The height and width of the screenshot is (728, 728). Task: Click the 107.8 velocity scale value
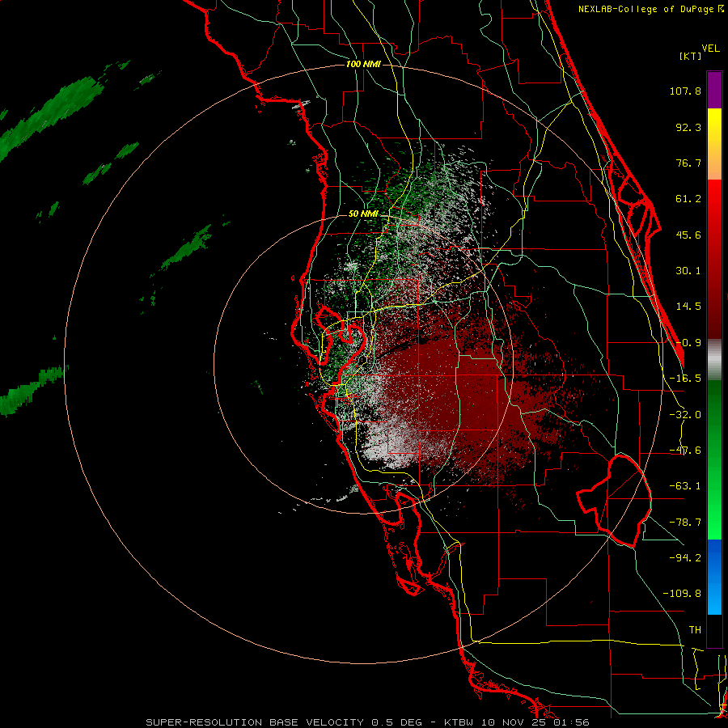pyautogui.click(x=685, y=91)
